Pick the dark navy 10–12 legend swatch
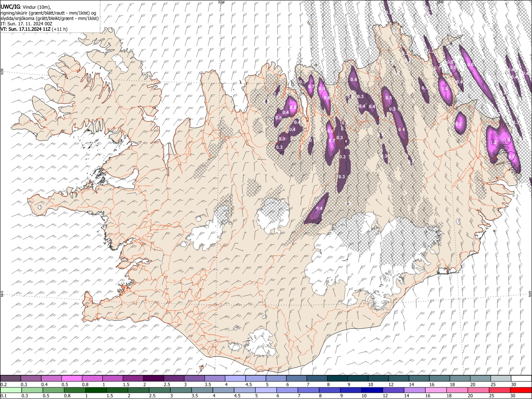532x399 pixels. (x=372, y=390)
